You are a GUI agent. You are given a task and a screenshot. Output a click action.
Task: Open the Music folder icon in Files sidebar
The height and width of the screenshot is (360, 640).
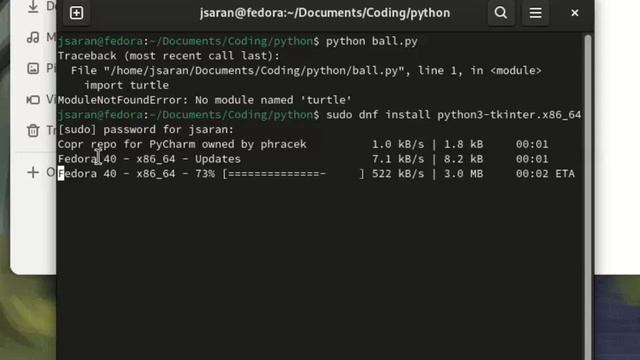point(33,38)
